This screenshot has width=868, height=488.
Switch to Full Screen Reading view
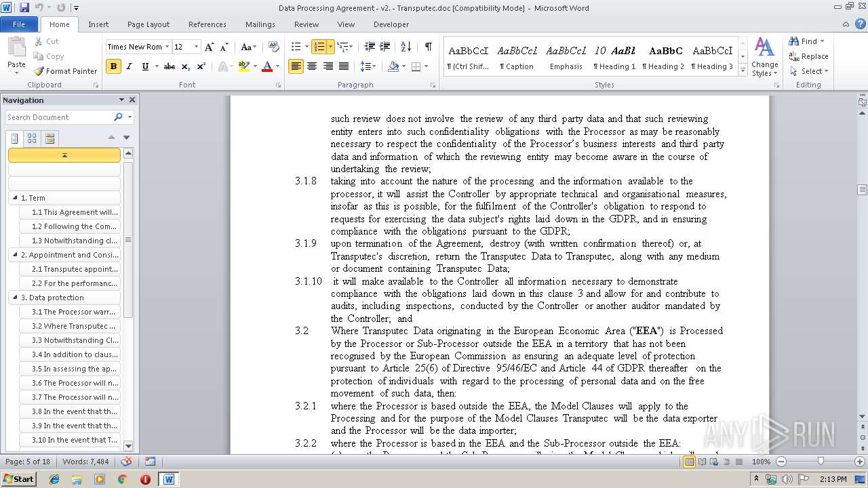[x=701, y=462]
